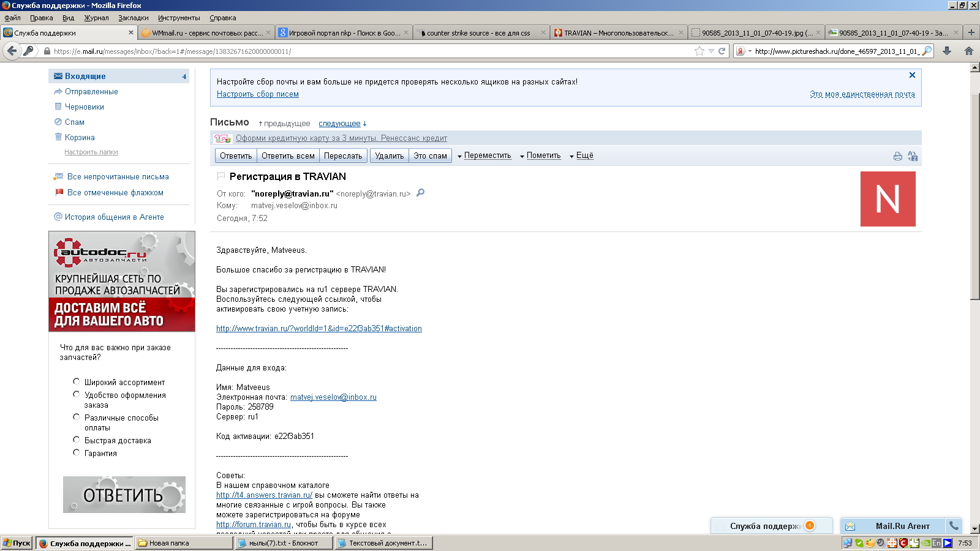
Task: Open the Инструменты menu
Action: (x=179, y=18)
